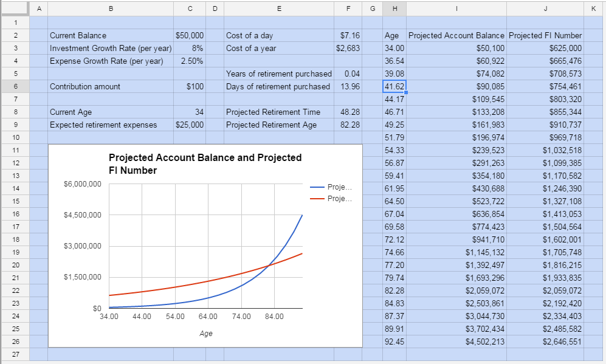Select column header H
Image resolution: width=606 pixels, height=364 pixels.
394,9
